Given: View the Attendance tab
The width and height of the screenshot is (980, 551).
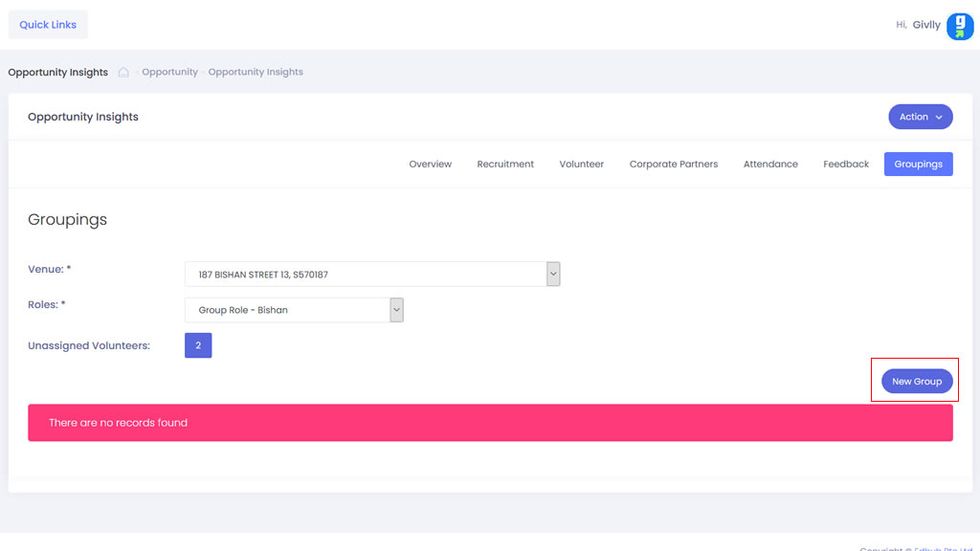Looking at the screenshot, I should coord(770,165).
